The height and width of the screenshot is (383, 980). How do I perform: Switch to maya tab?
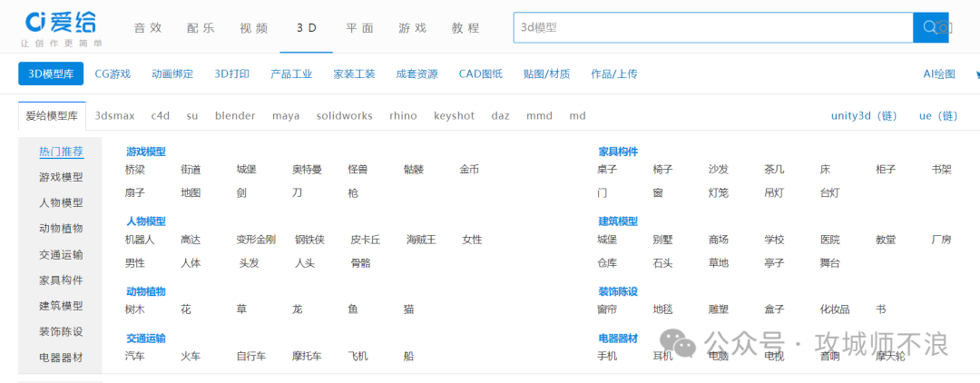click(x=286, y=115)
